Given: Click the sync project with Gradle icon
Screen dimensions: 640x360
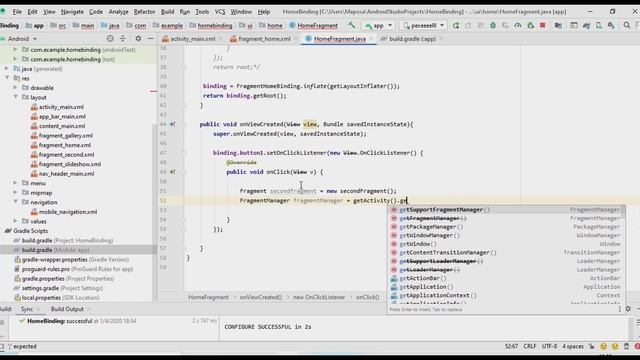Looking at the screenshot, I should click(x=587, y=25).
